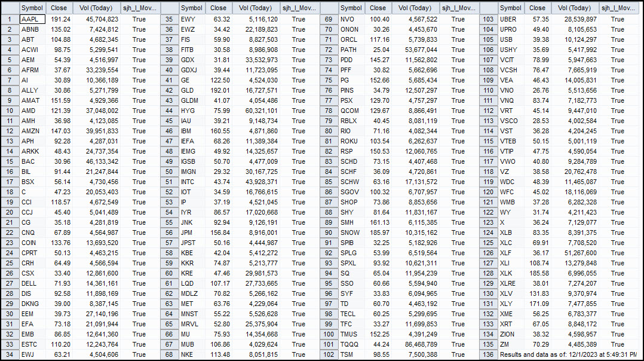Click the XLY close price 171.09

pos(537,304)
